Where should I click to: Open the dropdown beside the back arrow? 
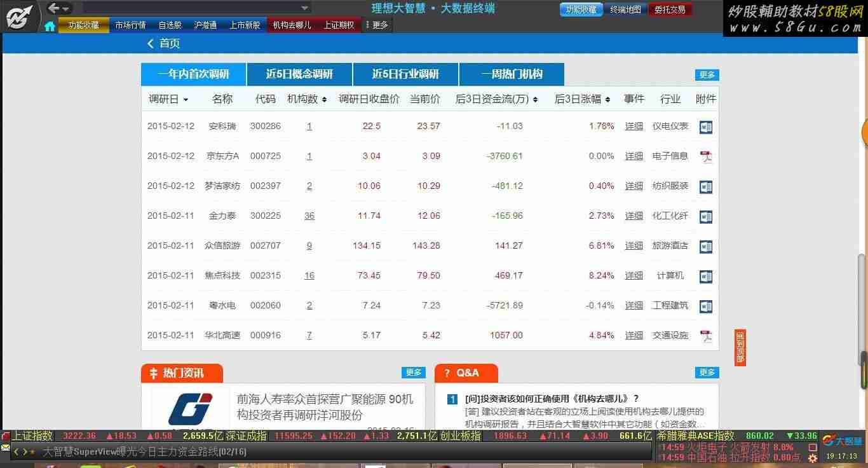pyautogui.click(x=66, y=9)
